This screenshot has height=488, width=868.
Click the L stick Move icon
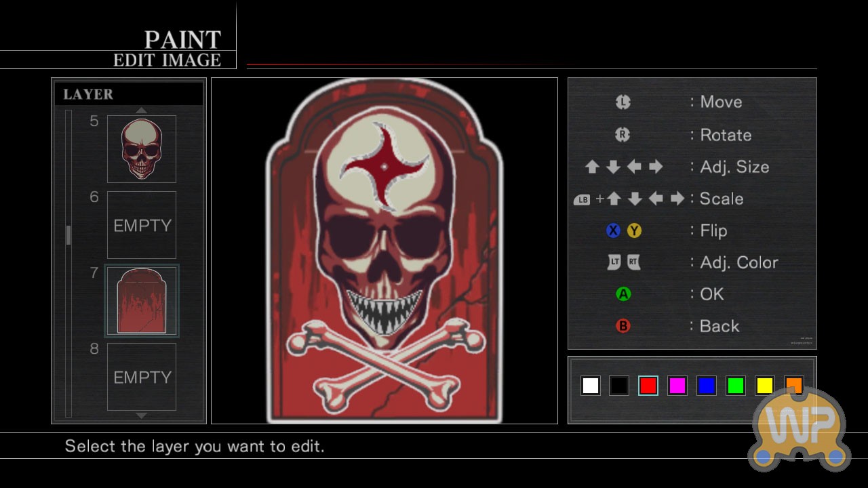(x=623, y=102)
